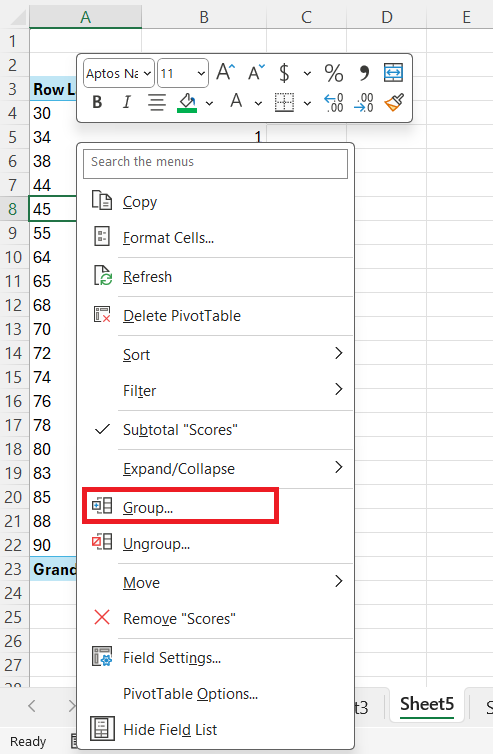Apply the Percent Style format icon

pyautogui.click(x=334, y=73)
